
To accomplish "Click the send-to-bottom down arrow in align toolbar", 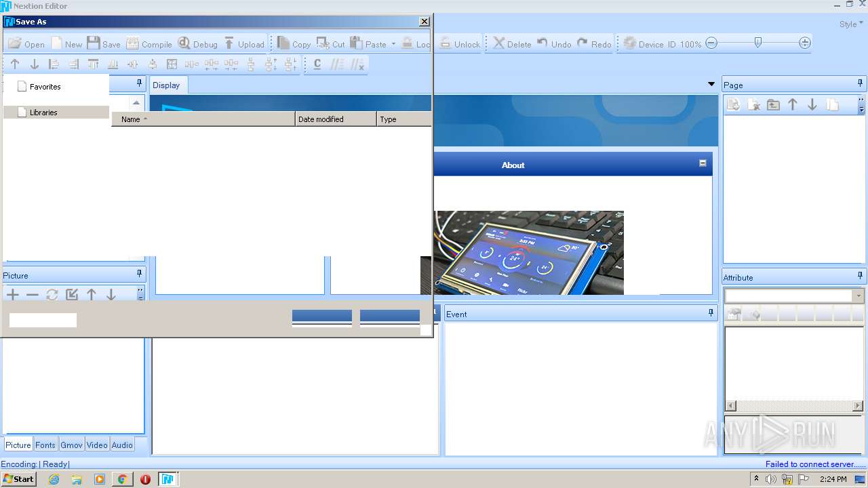I will click(34, 64).
